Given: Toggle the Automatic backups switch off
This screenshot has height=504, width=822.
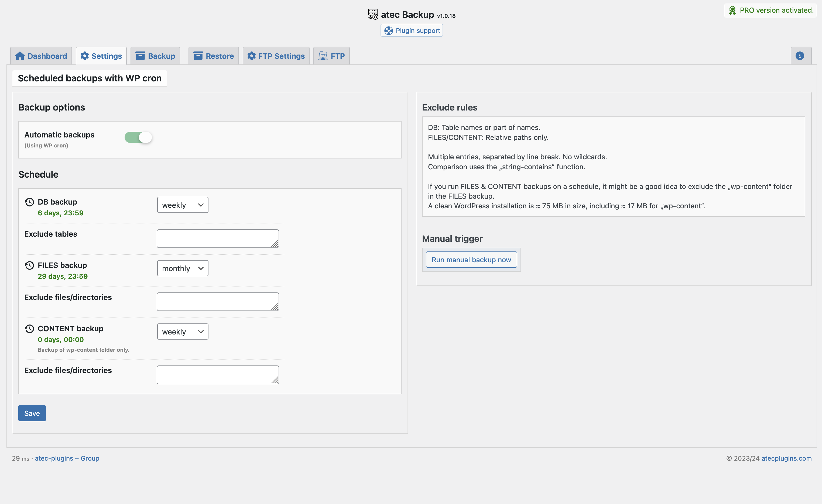Looking at the screenshot, I should 138,137.
